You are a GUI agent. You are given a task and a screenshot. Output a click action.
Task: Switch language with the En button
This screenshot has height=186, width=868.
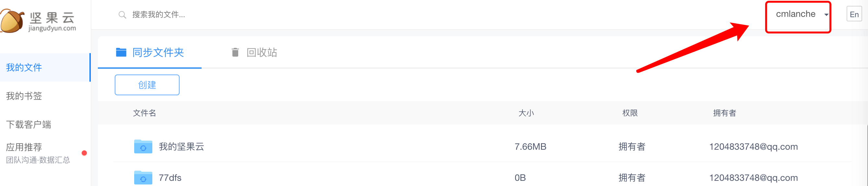click(854, 14)
